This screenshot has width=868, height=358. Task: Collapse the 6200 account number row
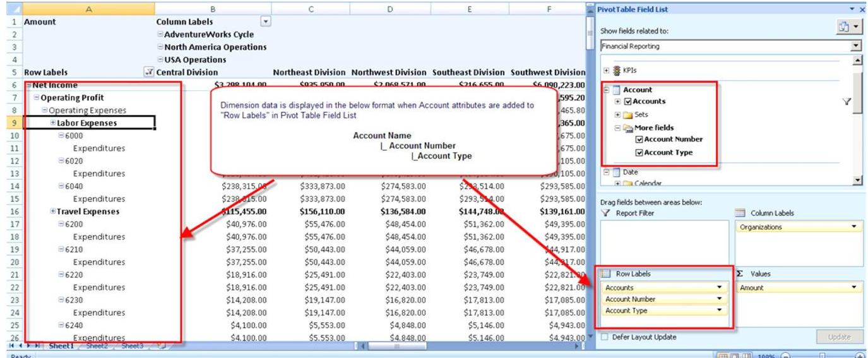(x=61, y=224)
